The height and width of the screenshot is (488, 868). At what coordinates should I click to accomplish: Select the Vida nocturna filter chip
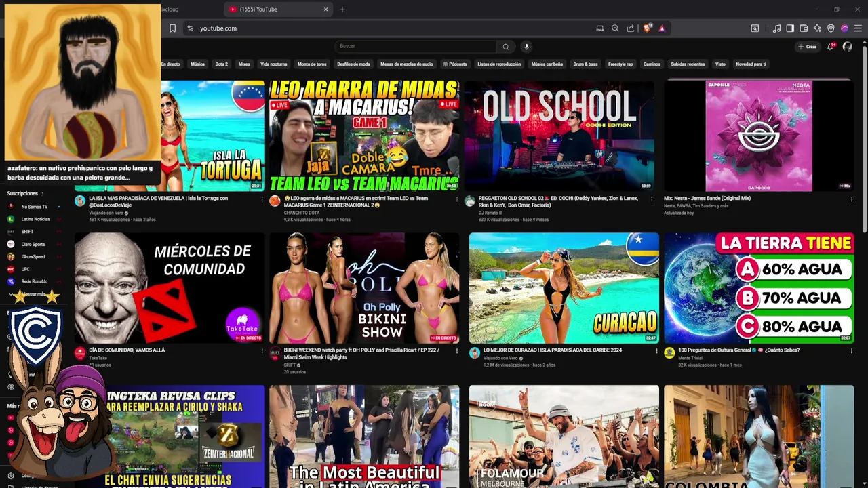[x=274, y=64]
